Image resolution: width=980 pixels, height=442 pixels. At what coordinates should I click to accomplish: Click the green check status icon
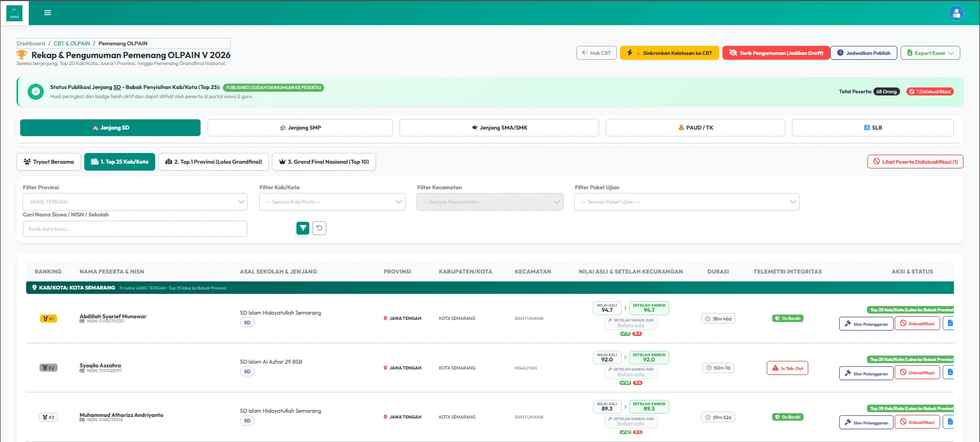pos(36,92)
